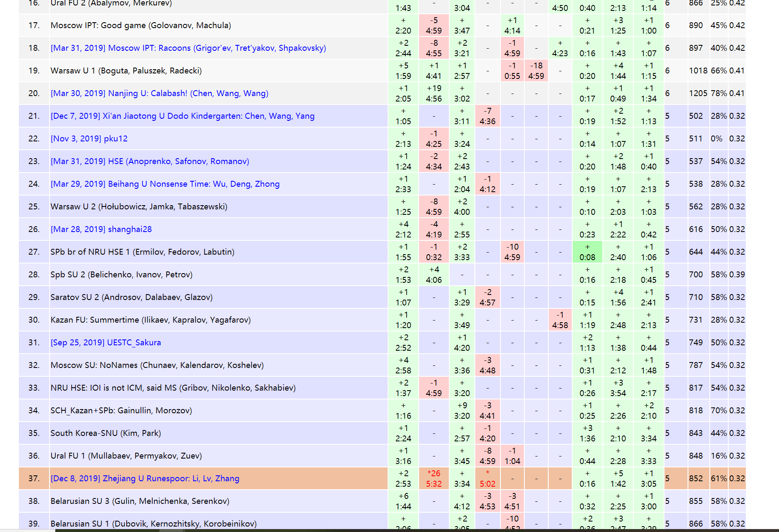Click the pku12 standings link

(x=89, y=139)
